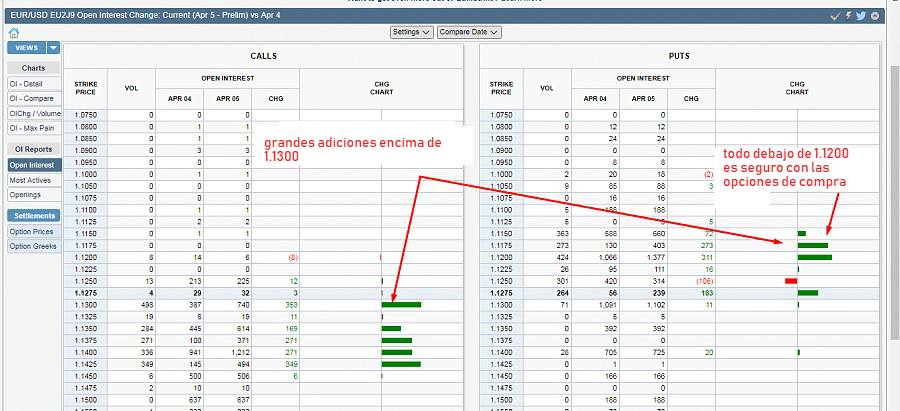Open the Compare Date dropdown
The image size is (900, 411).
point(470,32)
